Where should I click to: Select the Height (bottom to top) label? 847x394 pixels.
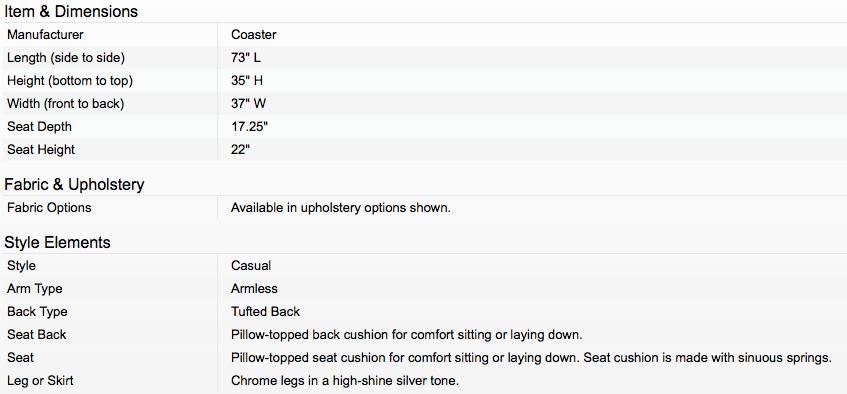pos(70,81)
